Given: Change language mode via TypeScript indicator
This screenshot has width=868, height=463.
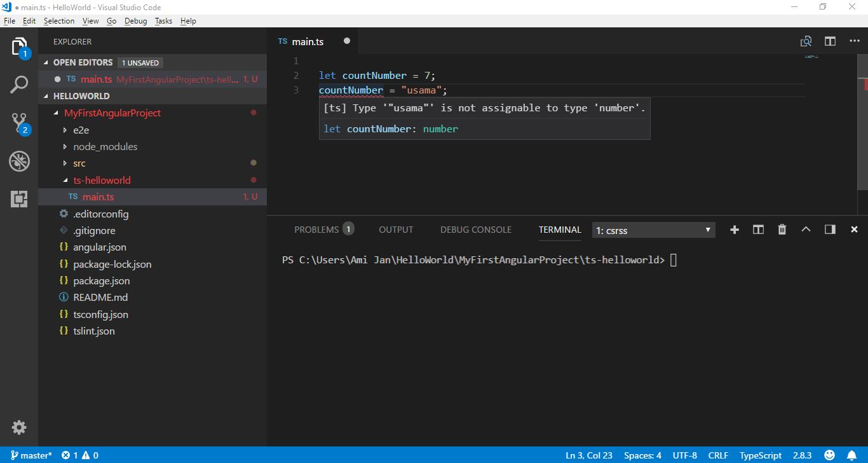Looking at the screenshot, I should click(761, 455).
